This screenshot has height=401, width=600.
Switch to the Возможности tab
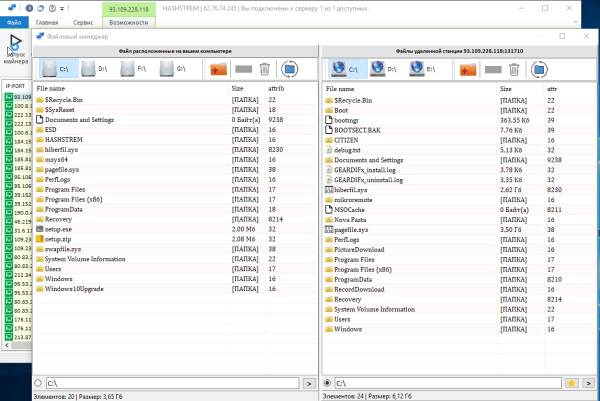[x=128, y=21]
